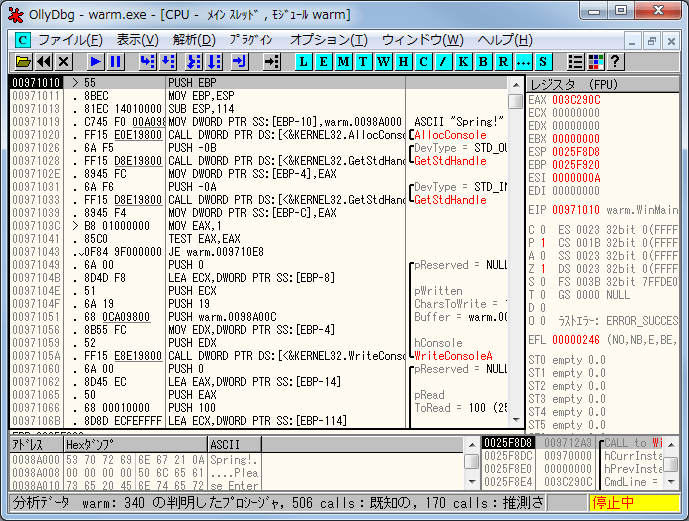Viewport: 689px width, 521px height.
Task: Click CPU window C icon in menu bar
Action: [x=22, y=40]
